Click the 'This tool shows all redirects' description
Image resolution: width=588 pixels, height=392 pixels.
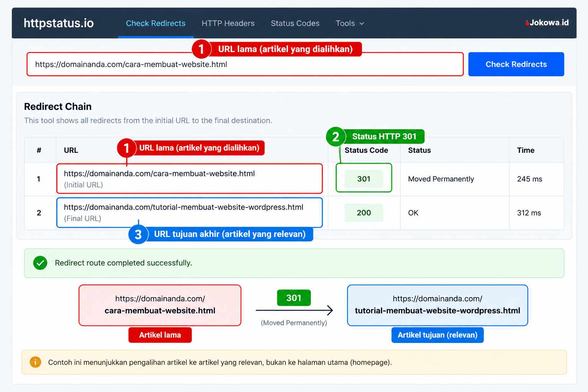148,121
